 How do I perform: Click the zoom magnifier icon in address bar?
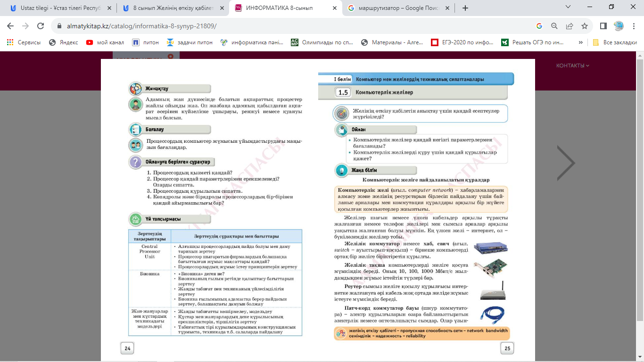tap(554, 26)
